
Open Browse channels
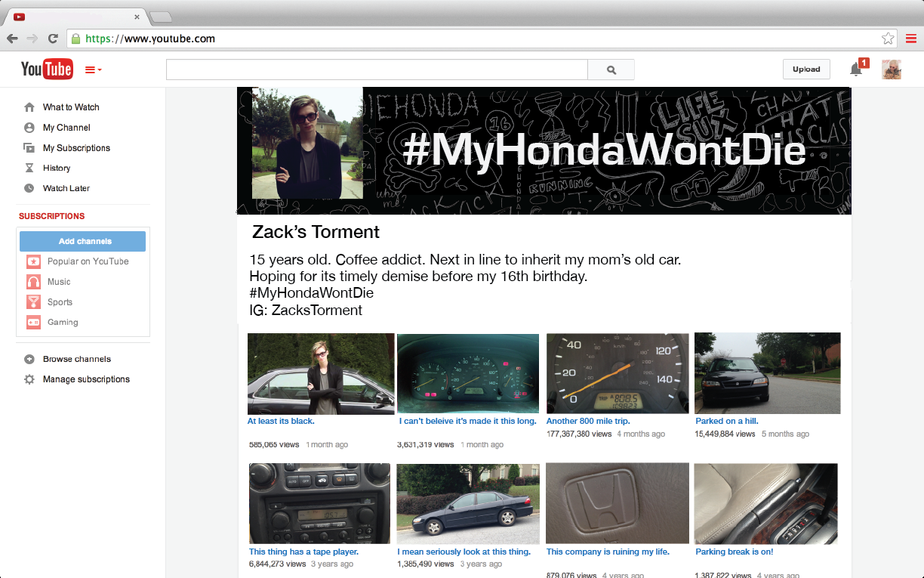pyautogui.click(x=77, y=359)
